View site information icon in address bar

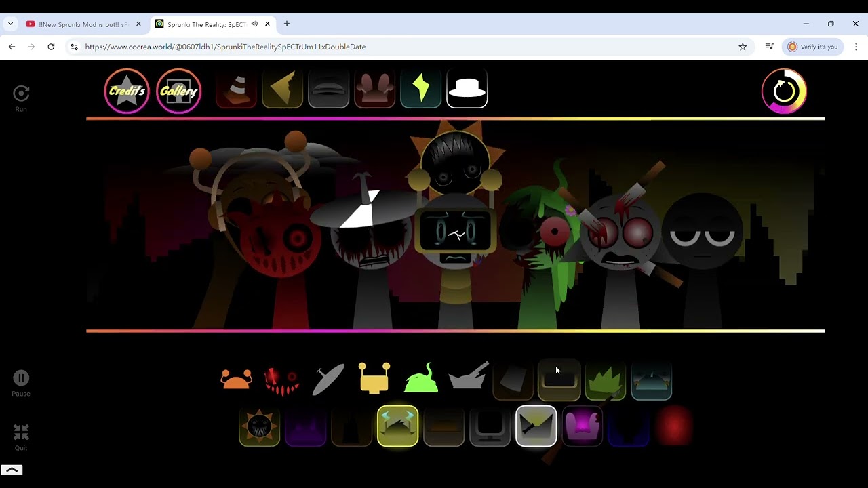click(x=74, y=47)
